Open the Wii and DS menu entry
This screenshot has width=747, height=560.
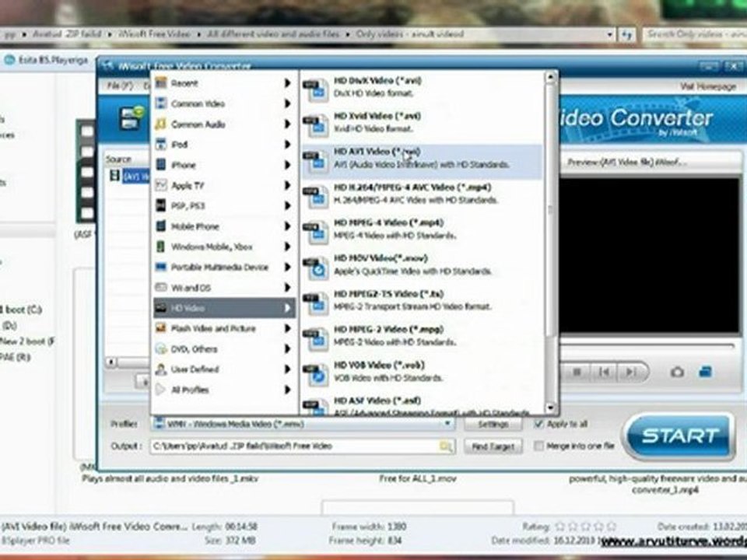224,288
